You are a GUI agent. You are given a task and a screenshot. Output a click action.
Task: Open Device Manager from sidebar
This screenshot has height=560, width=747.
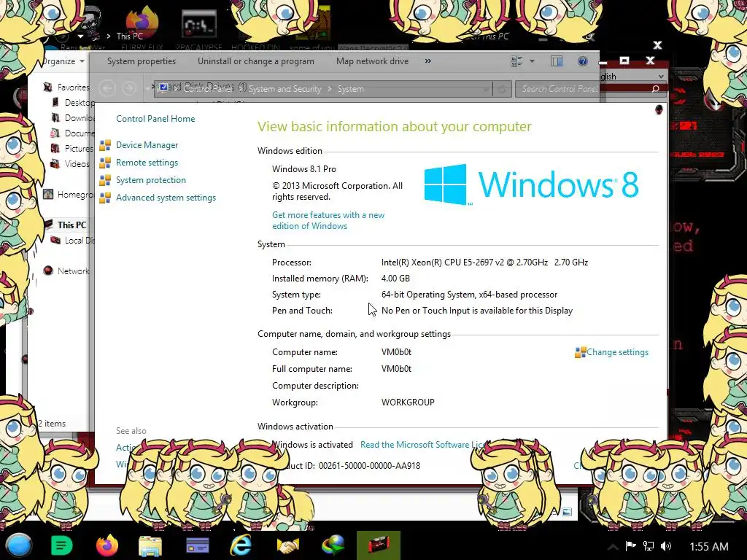(x=147, y=145)
